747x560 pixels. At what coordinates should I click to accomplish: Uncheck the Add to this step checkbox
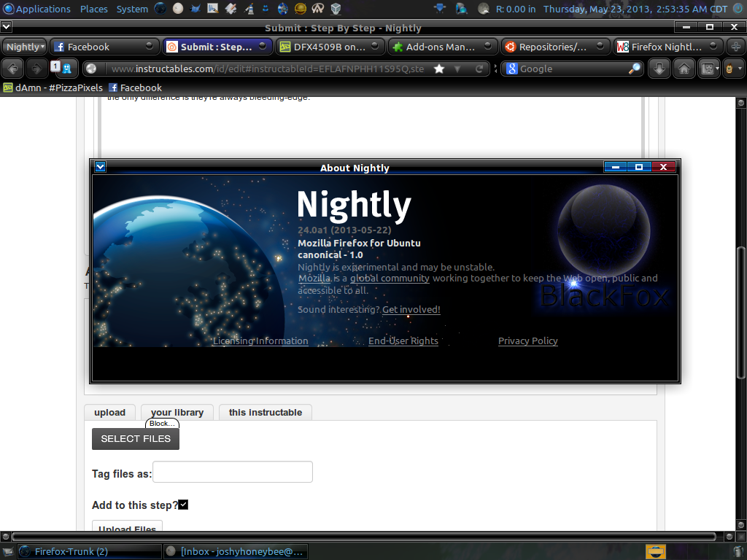(x=183, y=504)
